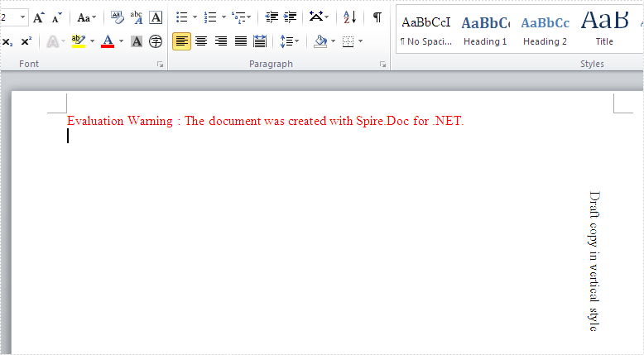
Task: Click the vertical 'Draft copy in vertical style' text
Action: (594, 261)
